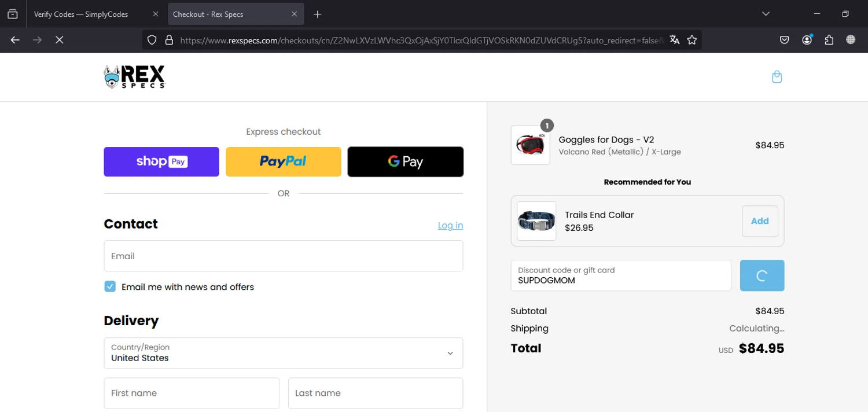The image size is (868, 412).
Task: Click the Log in link
Action: tap(450, 225)
